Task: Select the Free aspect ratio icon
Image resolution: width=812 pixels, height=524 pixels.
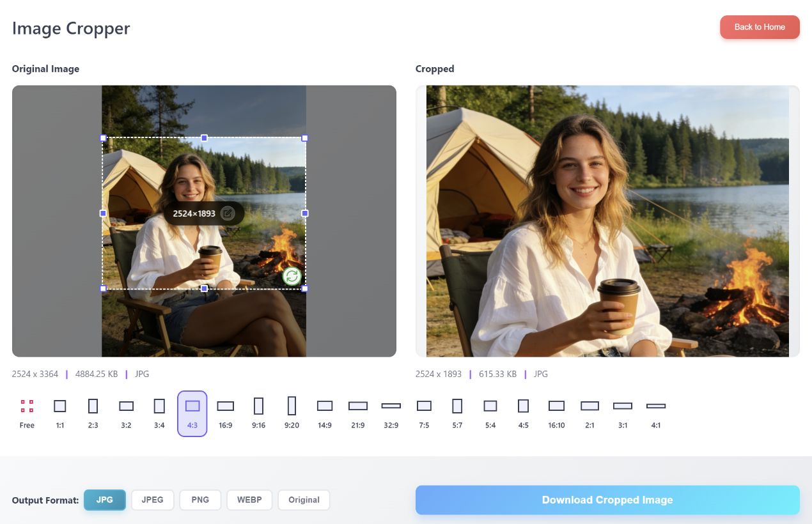Action: [27, 406]
